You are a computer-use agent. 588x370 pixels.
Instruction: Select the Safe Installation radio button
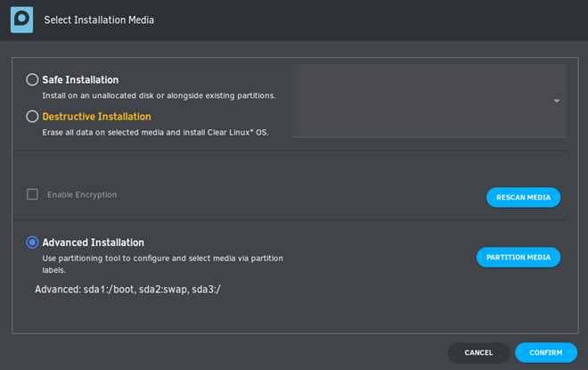[32, 79]
